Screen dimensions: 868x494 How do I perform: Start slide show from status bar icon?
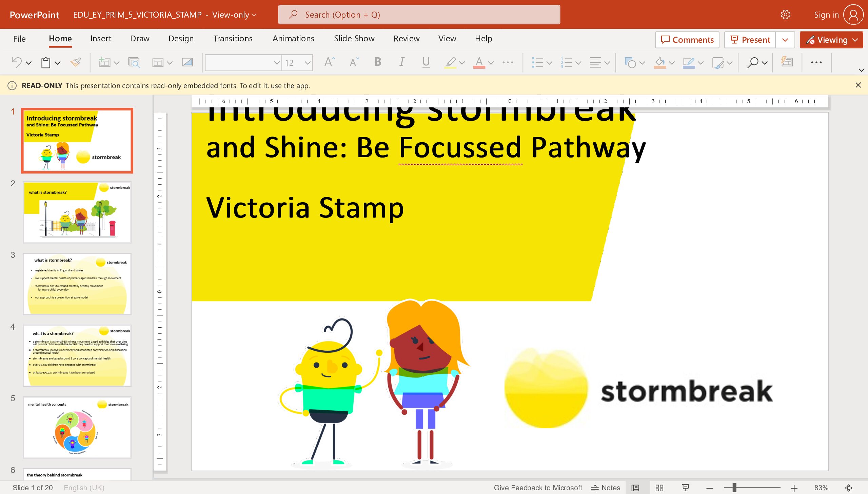[685, 488]
